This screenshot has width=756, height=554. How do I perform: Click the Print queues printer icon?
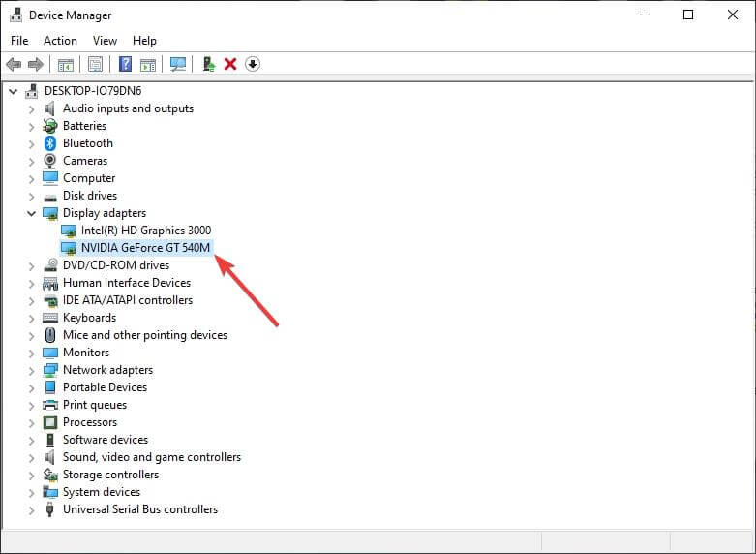click(x=50, y=405)
